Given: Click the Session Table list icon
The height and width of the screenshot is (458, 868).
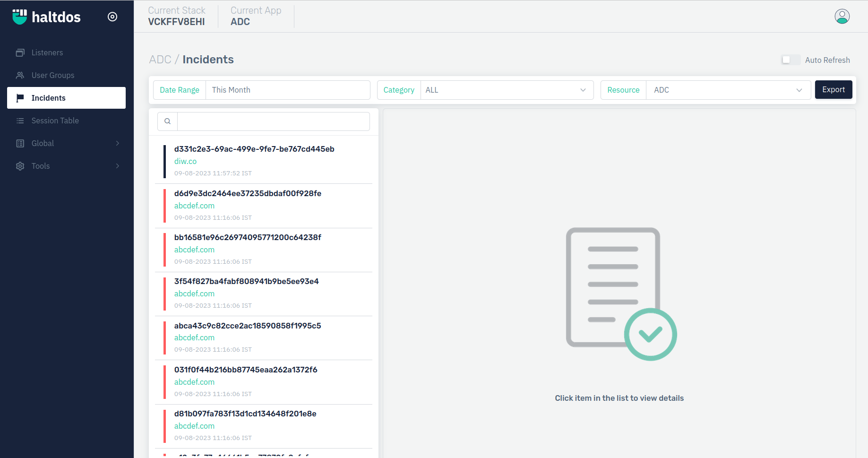Looking at the screenshot, I should click(x=20, y=121).
